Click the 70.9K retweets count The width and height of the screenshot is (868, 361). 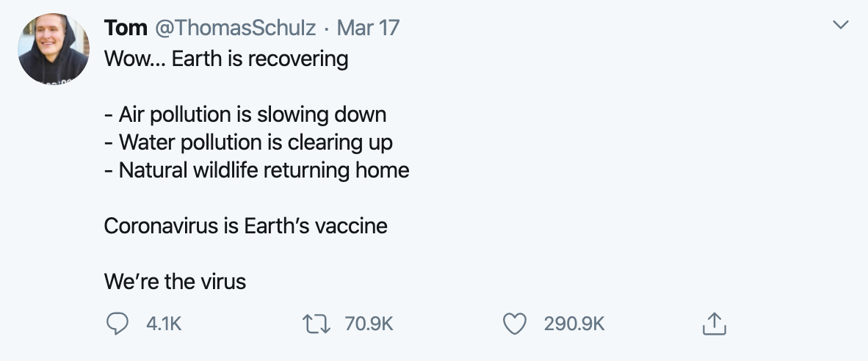pos(369,324)
